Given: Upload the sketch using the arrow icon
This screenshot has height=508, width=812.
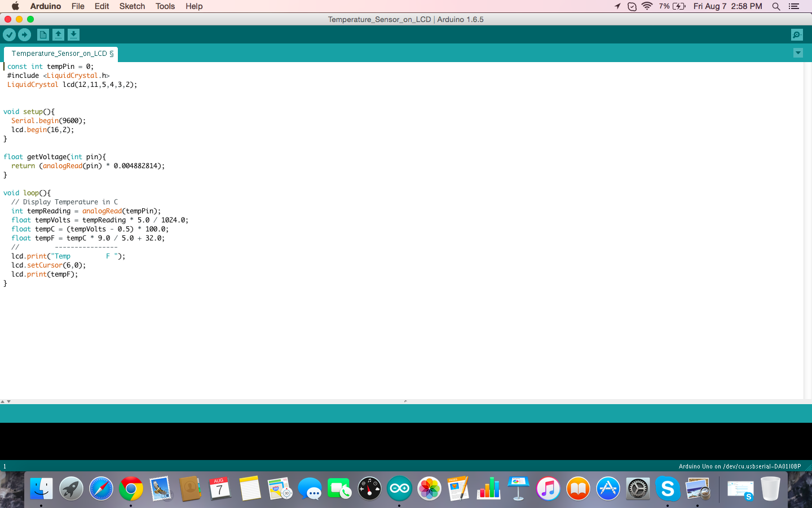Looking at the screenshot, I should click(x=24, y=34).
